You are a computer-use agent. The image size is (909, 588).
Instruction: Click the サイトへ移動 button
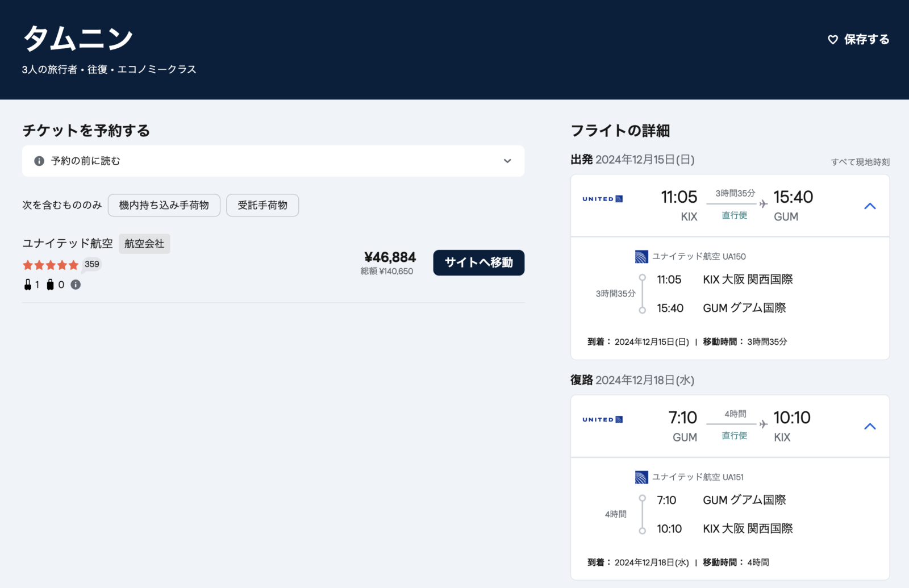478,262
